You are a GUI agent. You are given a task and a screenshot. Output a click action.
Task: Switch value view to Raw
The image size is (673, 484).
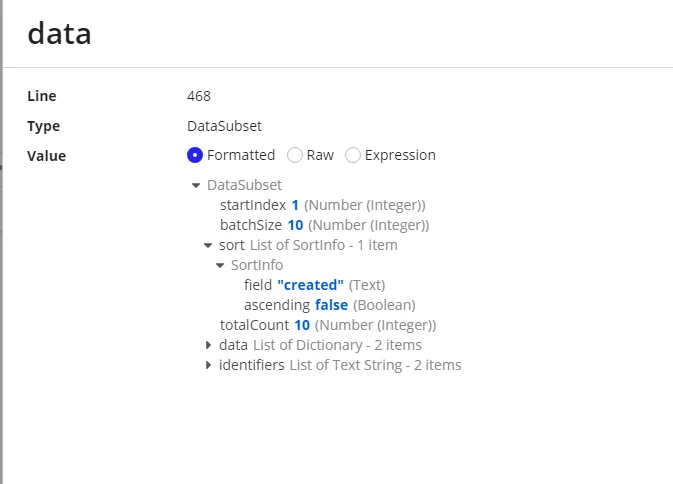(x=295, y=155)
